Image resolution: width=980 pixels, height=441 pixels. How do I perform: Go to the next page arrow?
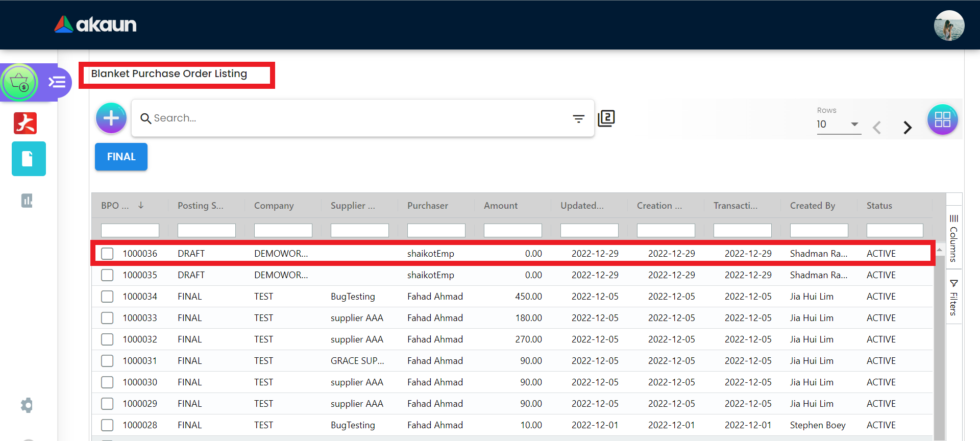907,127
